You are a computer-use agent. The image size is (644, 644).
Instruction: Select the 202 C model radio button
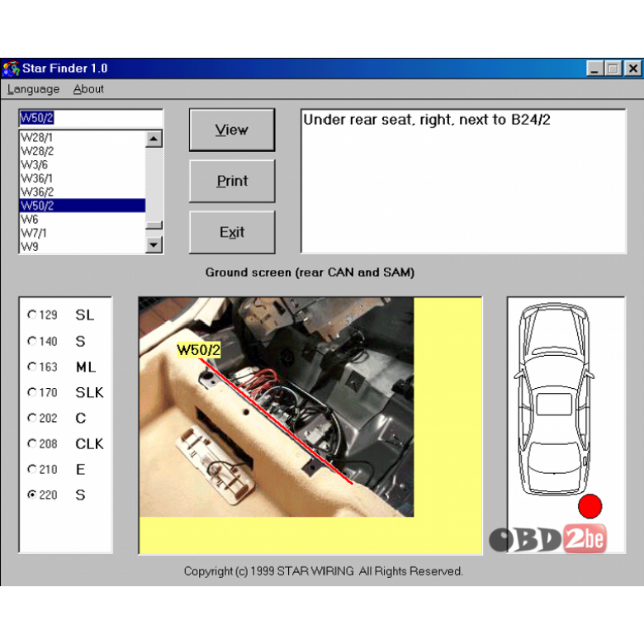[x=32, y=418]
